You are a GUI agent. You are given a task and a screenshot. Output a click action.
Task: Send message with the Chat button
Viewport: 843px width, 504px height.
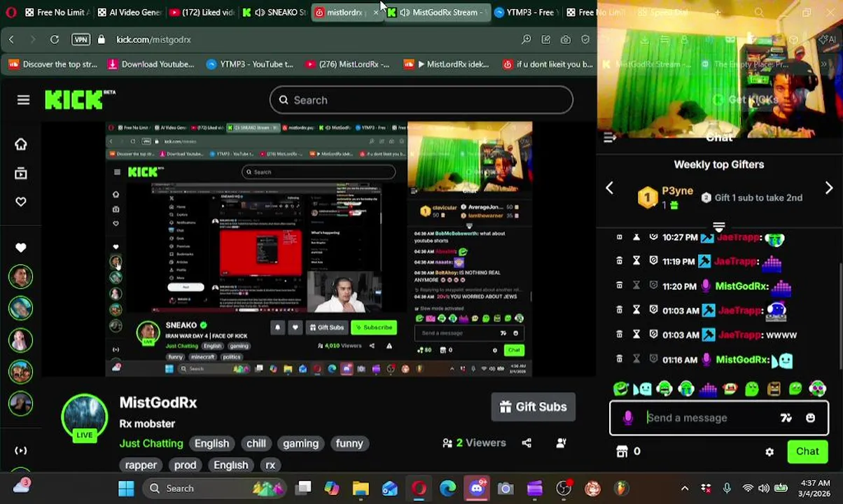point(807,451)
